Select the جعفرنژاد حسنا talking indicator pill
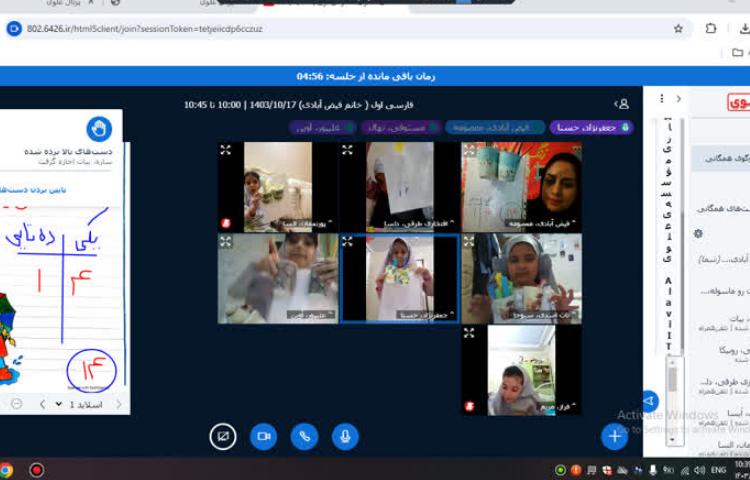750x480 pixels. pyautogui.click(x=592, y=128)
